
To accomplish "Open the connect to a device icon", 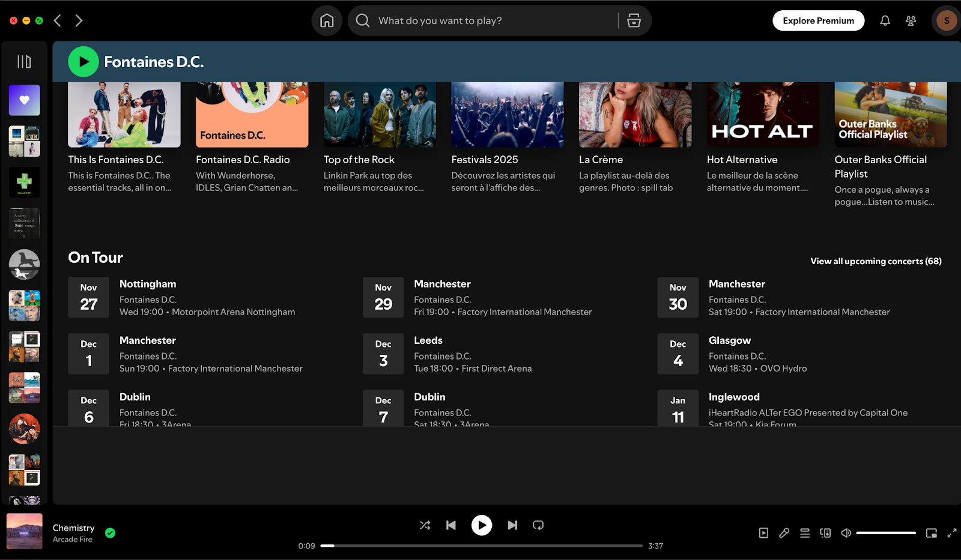I will (825, 533).
